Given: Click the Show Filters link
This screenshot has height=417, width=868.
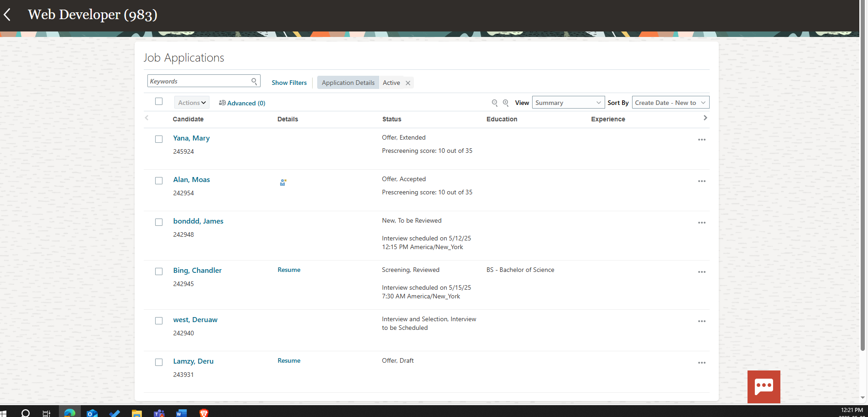Looking at the screenshot, I should pos(289,83).
